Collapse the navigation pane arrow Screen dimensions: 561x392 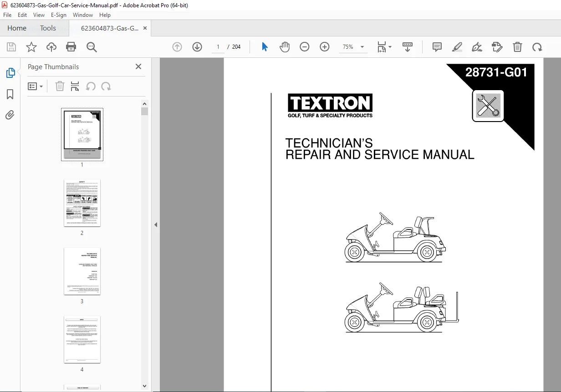tap(156, 224)
